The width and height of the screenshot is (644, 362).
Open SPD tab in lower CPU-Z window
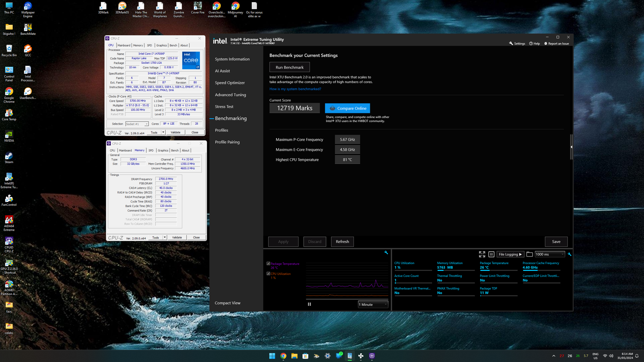[x=151, y=150]
